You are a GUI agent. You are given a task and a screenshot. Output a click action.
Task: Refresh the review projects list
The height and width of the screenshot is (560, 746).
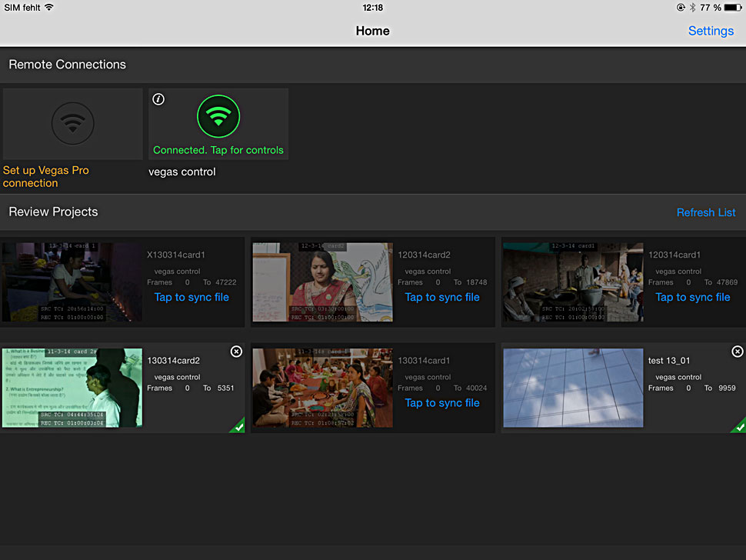[706, 212]
